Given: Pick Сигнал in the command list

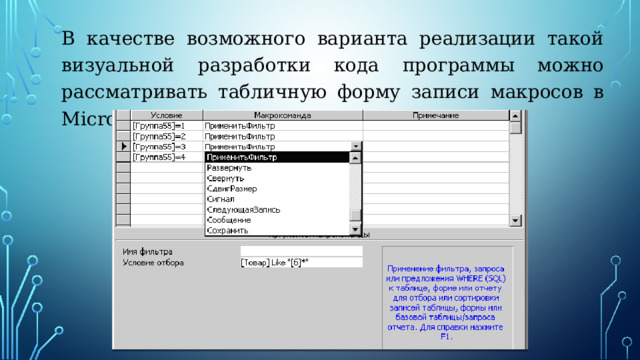Looking at the screenshot, I should click(x=277, y=199).
